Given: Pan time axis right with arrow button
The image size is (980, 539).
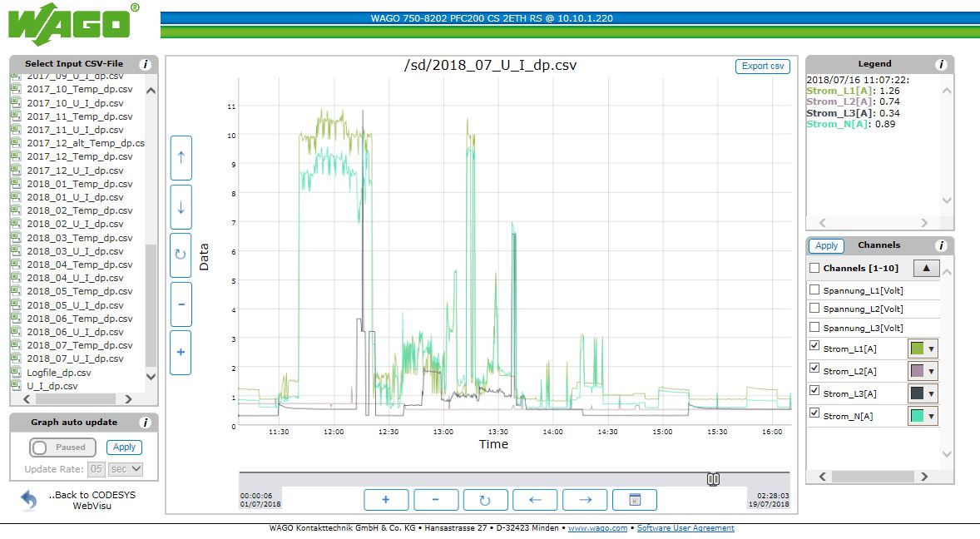Looking at the screenshot, I should point(585,500).
